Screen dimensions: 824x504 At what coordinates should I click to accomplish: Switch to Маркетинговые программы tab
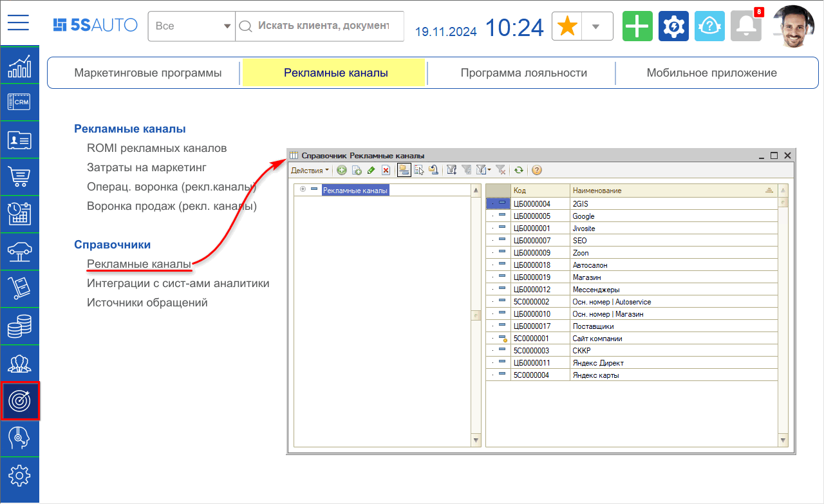pyautogui.click(x=148, y=73)
